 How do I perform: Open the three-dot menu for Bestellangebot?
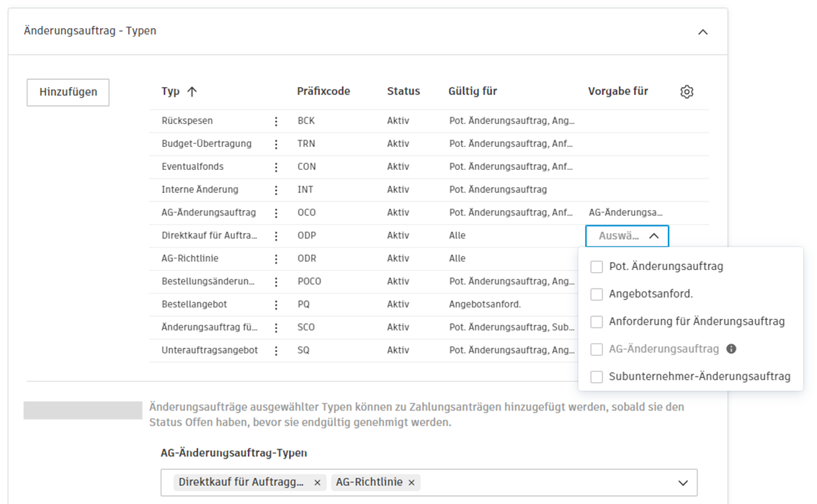coord(277,304)
